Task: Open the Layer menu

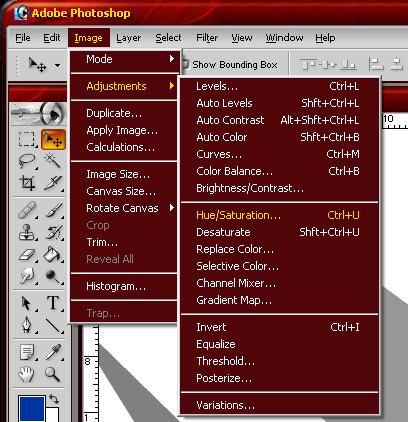Action: click(129, 38)
